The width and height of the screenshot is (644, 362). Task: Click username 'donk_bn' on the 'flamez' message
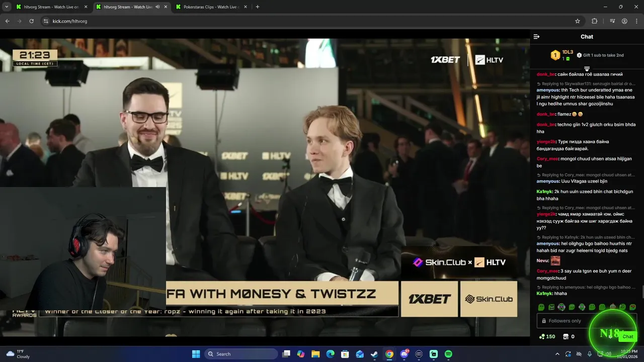545,114
